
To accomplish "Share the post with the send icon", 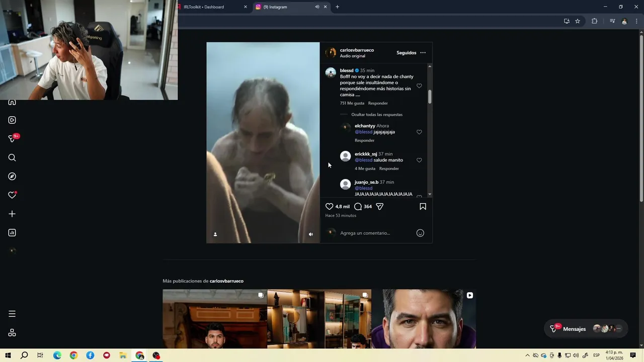I will click(380, 207).
